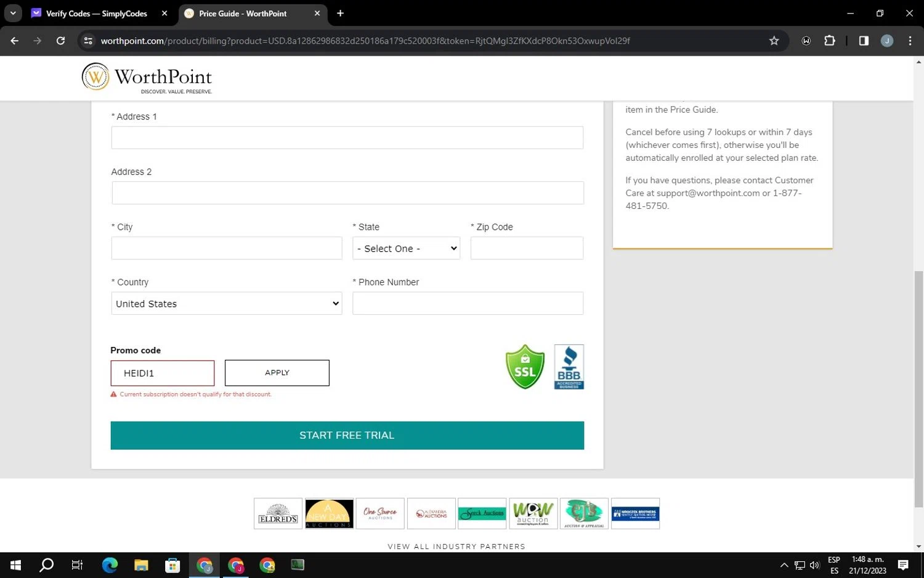Screen dimensions: 924x578
Task: Go back using browser back arrow
Action: (x=15, y=41)
